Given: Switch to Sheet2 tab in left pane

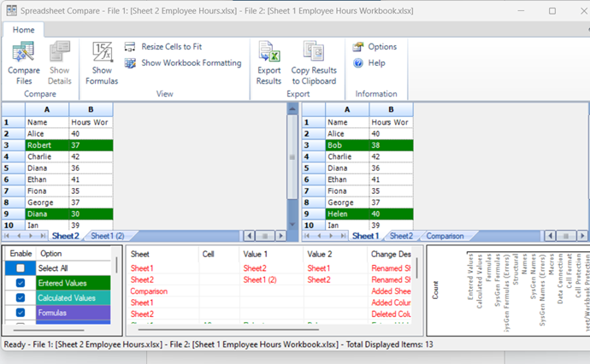Looking at the screenshot, I should pyautogui.click(x=66, y=236).
